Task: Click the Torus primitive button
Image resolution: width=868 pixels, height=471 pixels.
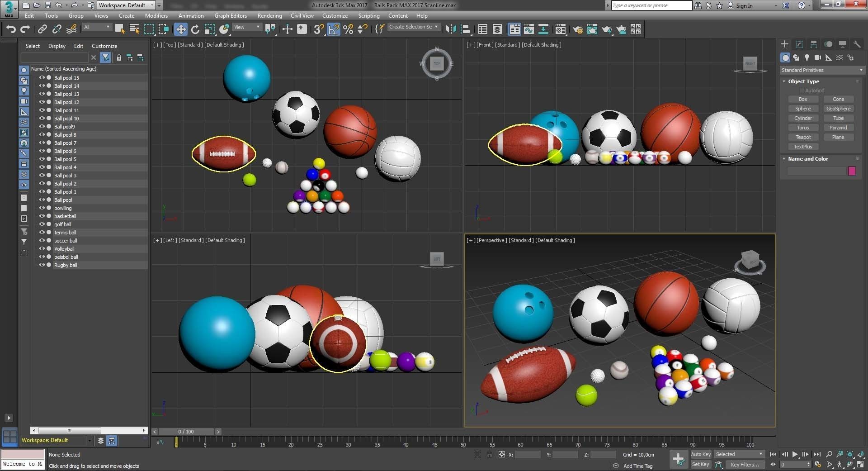Action: pyautogui.click(x=803, y=128)
